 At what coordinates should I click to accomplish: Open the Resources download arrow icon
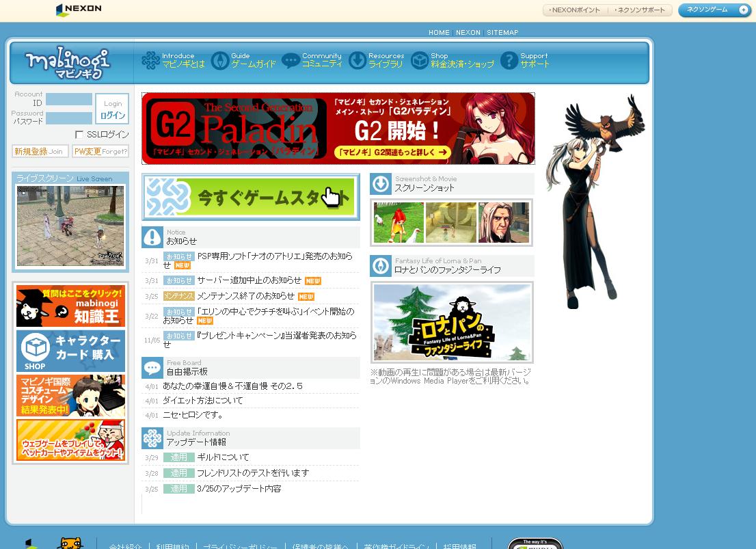357,61
